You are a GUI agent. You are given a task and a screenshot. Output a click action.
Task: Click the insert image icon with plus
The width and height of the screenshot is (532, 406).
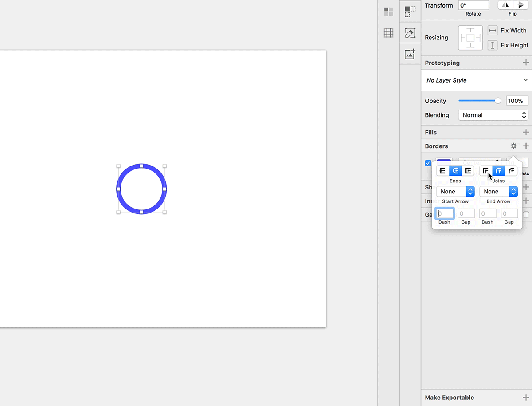coord(410,54)
